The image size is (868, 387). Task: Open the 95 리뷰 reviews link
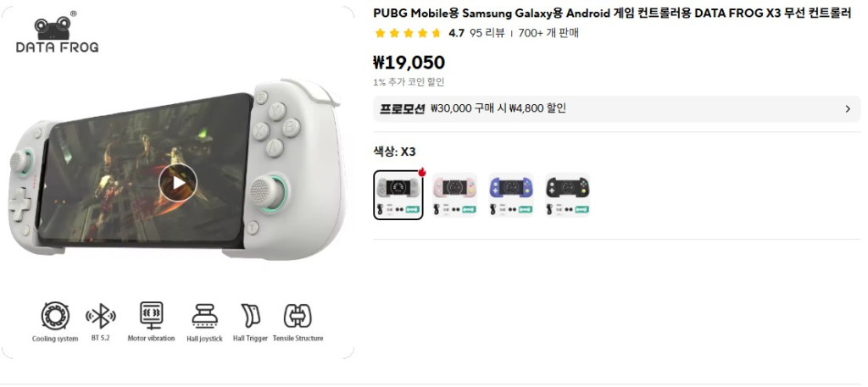coord(487,33)
